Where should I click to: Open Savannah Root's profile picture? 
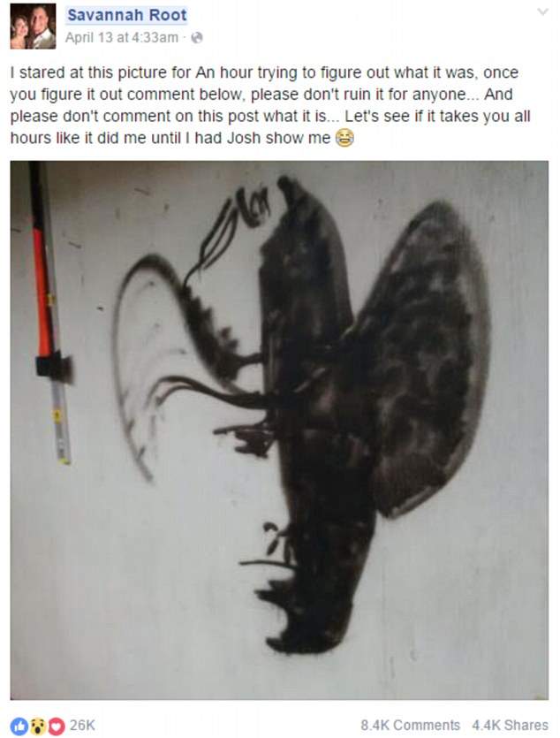33,27
